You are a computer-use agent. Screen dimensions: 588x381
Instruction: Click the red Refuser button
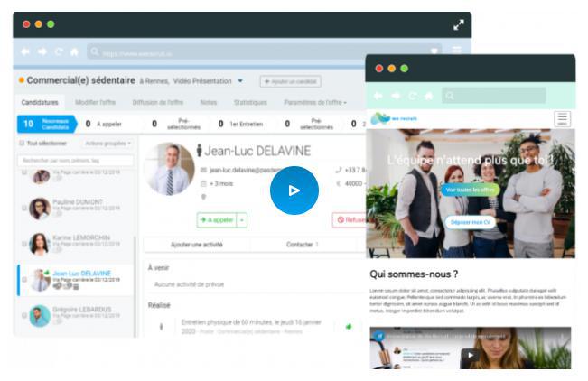[350, 220]
